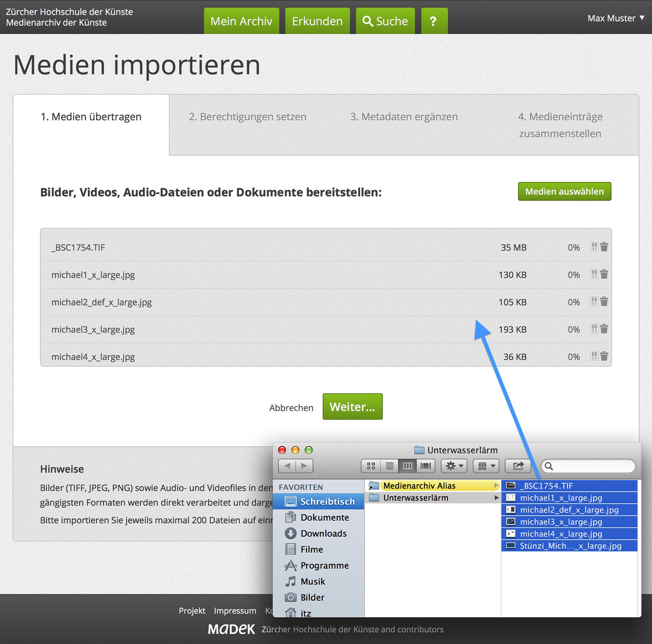This screenshot has height=644, width=652.
Task: Switch Finder to list view
Action: click(x=389, y=466)
